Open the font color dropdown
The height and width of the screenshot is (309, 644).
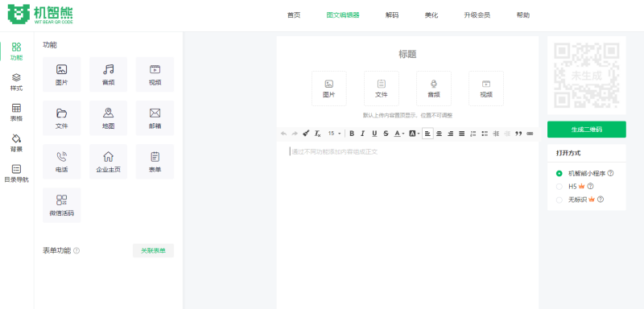click(398, 134)
